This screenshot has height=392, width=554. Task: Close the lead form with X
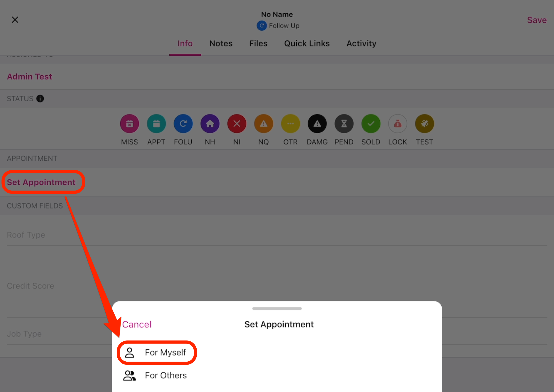(x=15, y=20)
